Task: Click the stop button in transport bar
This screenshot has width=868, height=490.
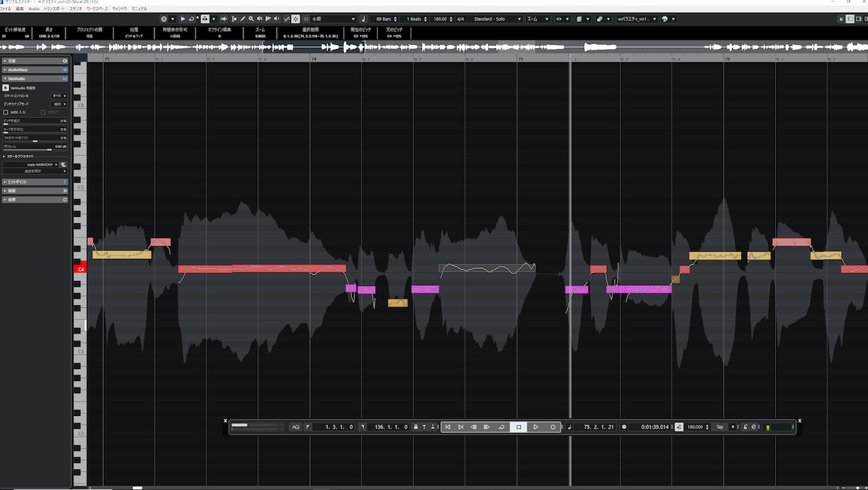Action: (519, 427)
